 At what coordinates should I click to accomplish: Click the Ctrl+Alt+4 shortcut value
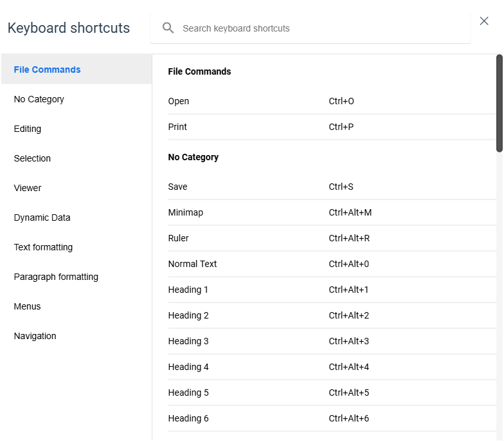pyautogui.click(x=348, y=367)
